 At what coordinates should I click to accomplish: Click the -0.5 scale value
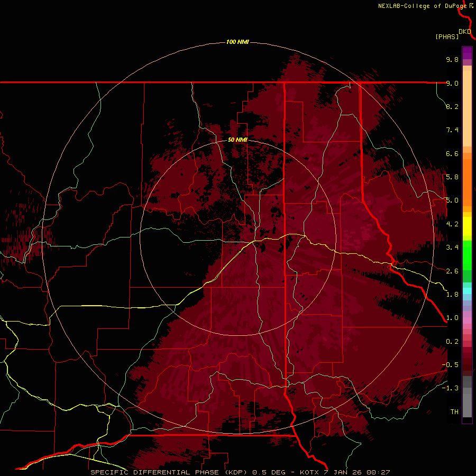450,365
